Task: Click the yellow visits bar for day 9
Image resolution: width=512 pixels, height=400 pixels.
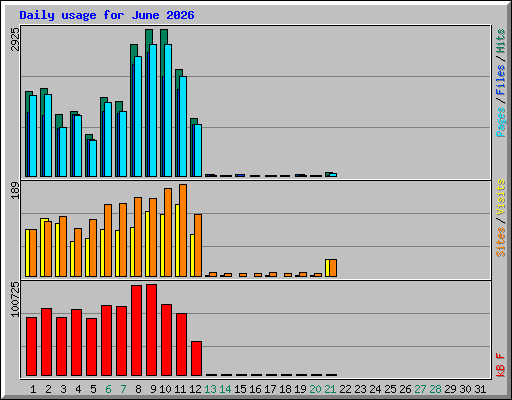Action: (x=147, y=244)
